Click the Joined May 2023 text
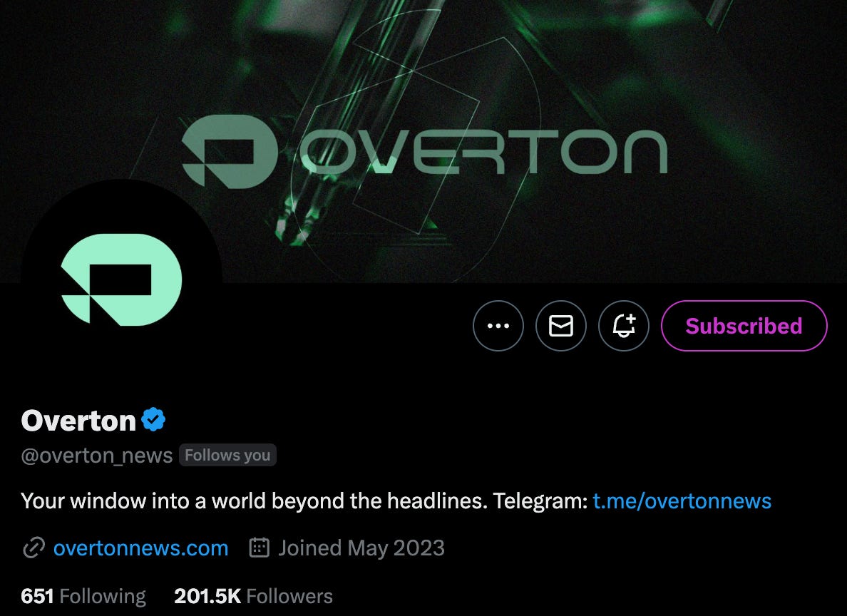 (361, 548)
